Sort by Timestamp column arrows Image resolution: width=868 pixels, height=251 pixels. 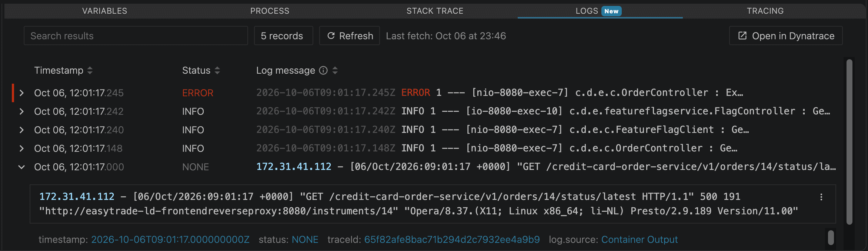click(90, 70)
